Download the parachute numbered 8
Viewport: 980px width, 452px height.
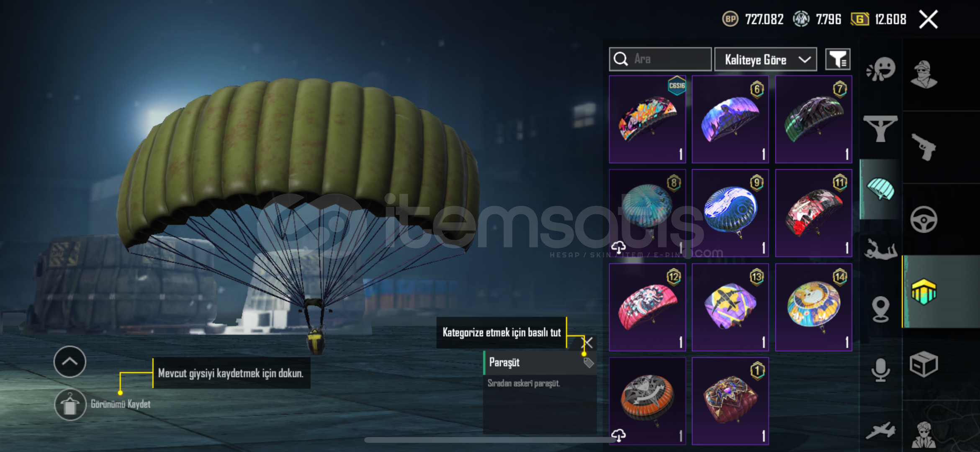[618, 247]
